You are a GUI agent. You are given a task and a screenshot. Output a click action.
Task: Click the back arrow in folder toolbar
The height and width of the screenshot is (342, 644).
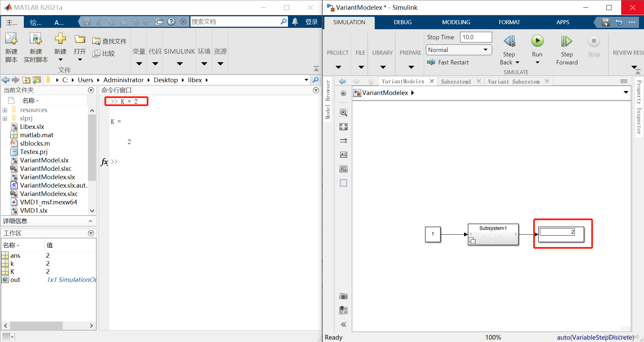(5, 80)
